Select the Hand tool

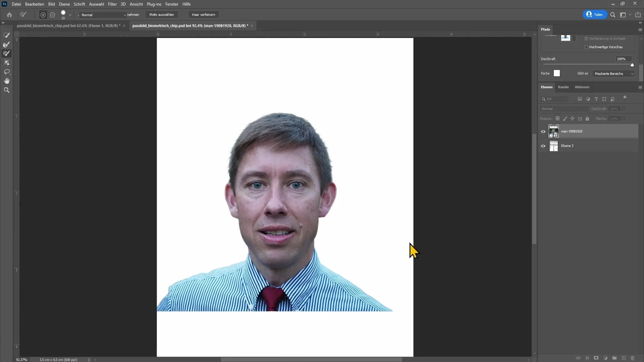click(6, 81)
